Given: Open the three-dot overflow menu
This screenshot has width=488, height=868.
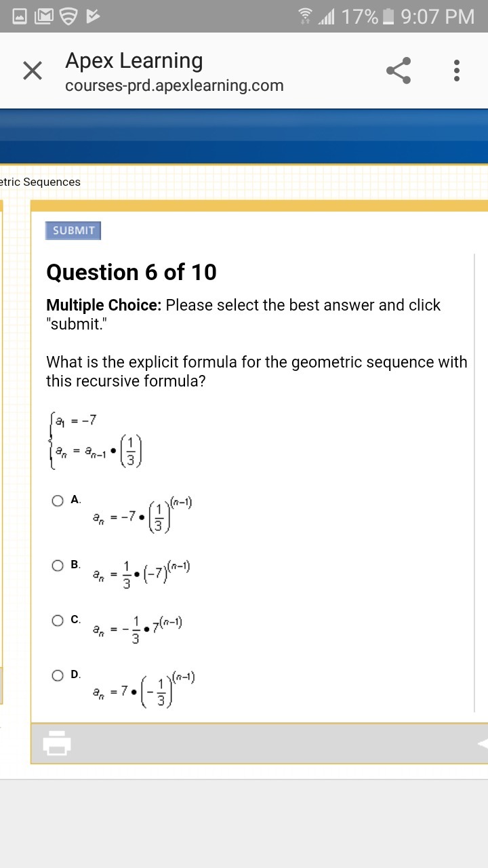Looking at the screenshot, I should click(x=457, y=71).
